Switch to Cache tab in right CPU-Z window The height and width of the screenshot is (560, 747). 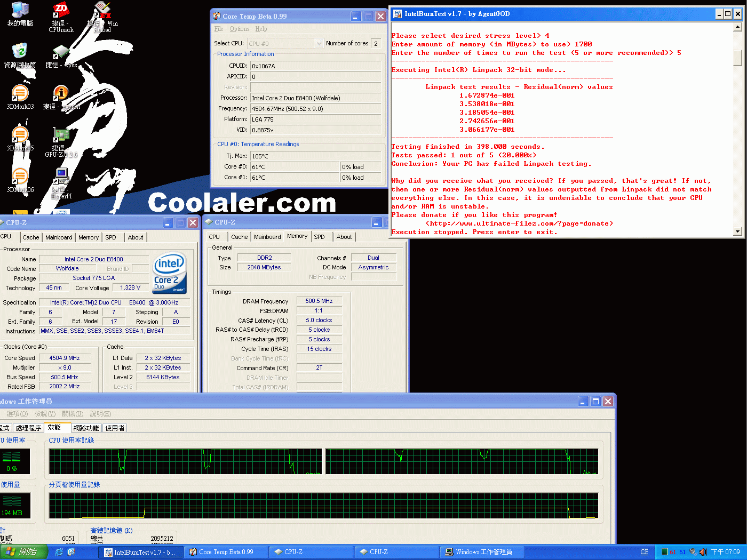240,237
